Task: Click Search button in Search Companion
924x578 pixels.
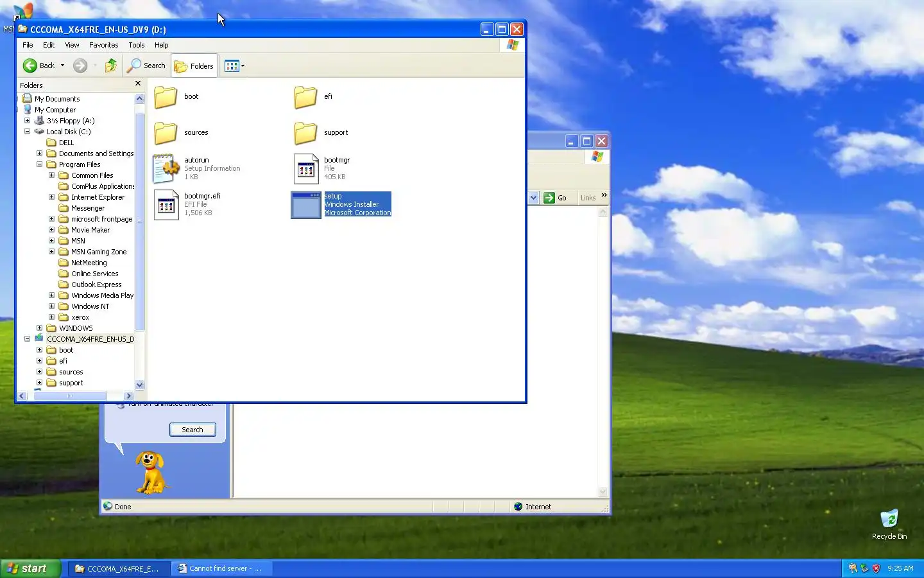Action: [x=193, y=430]
